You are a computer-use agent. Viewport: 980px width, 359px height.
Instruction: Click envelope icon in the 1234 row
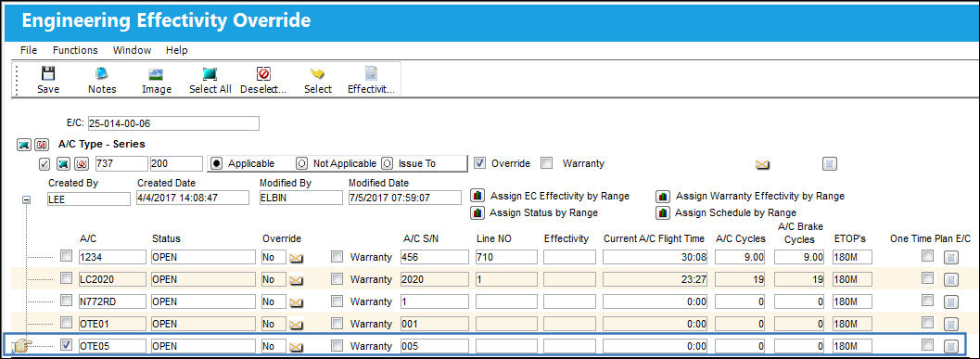click(297, 258)
